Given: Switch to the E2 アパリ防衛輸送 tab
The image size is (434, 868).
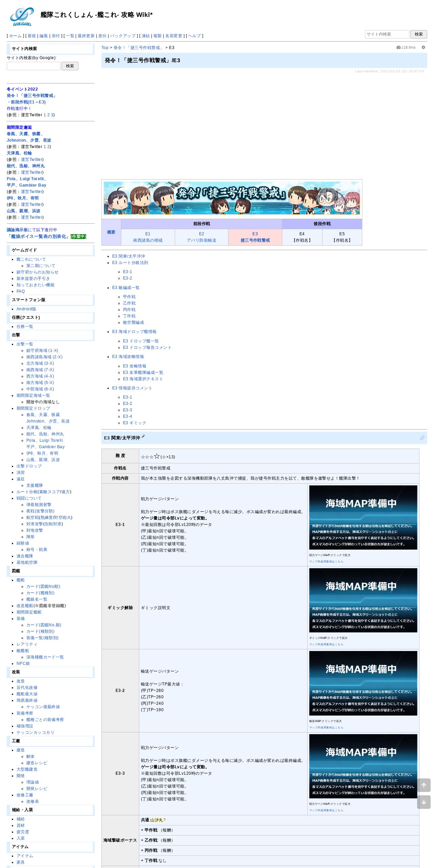Looking at the screenshot, I should pos(201,237).
